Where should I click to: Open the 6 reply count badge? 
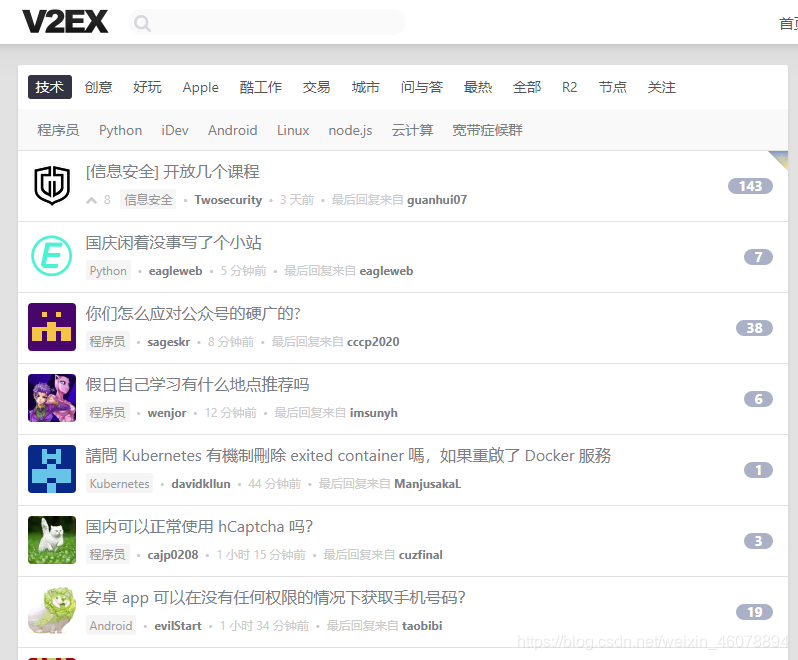click(x=758, y=399)
